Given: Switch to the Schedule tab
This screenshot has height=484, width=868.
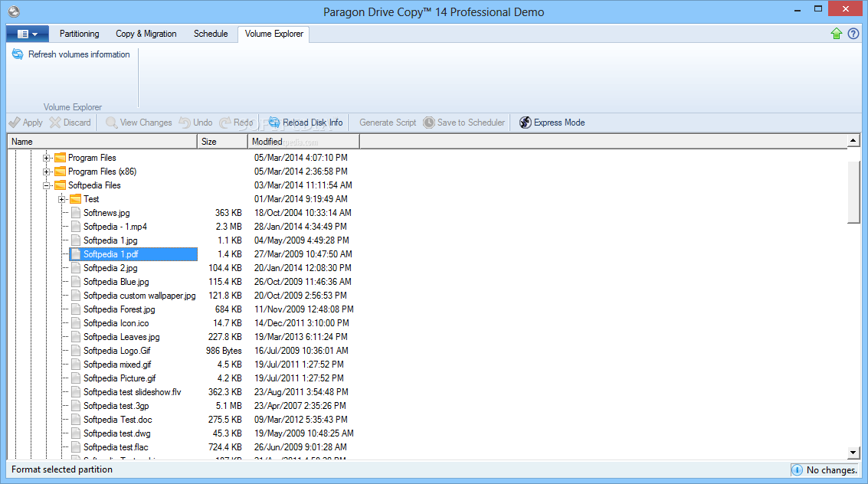Looking at the screenshot, I should pyautogui.click(x=211, y=34).
